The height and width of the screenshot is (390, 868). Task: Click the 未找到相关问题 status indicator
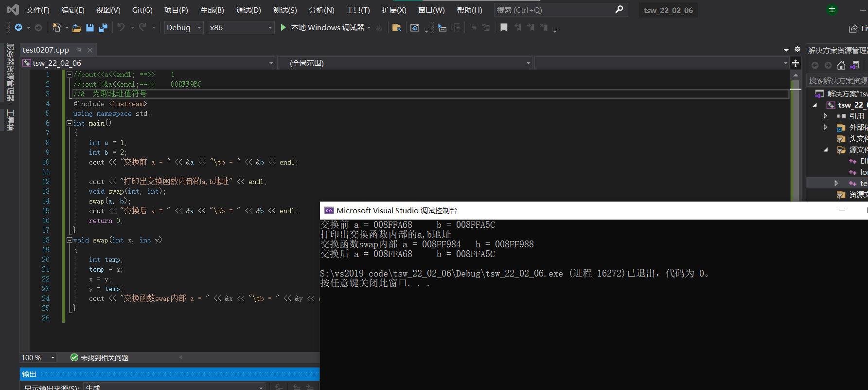(x=99, y=358)
